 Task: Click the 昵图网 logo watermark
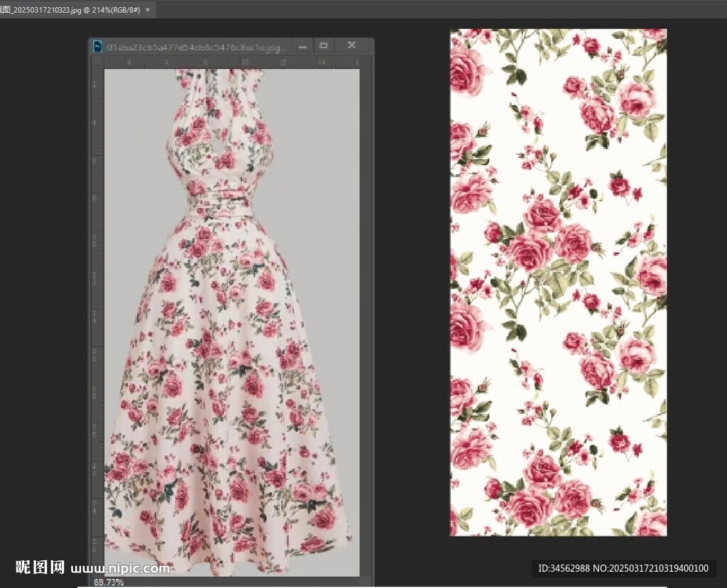pyautogui.click(x=40, y=567)
